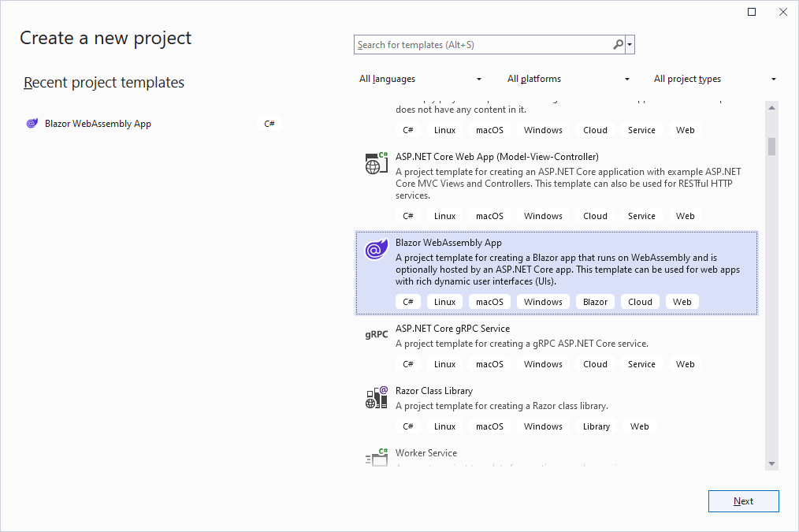Open the search box history dropdown arrow
Screen dimensions: 799x532
click(x=630, y=45)
